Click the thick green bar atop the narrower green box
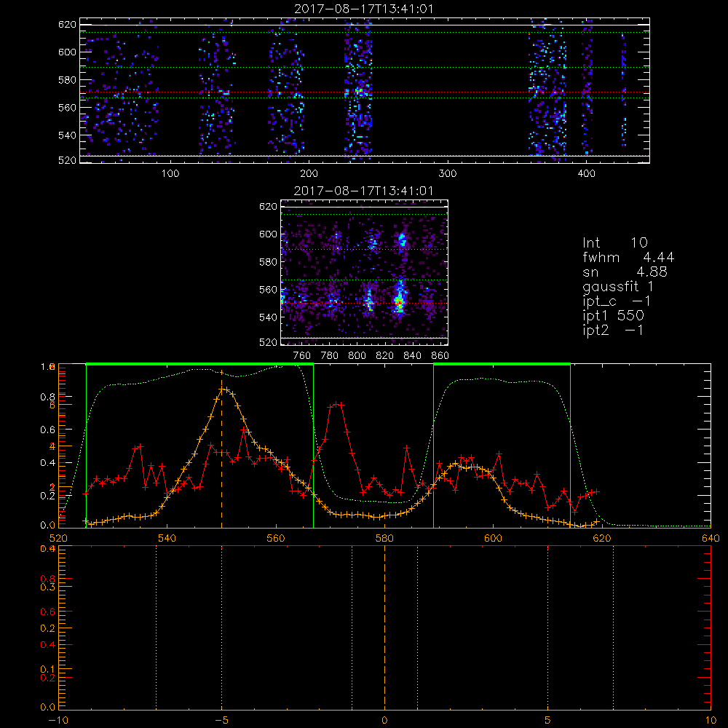The height and width of the screenshot is (728, 728). click(502, 364)
